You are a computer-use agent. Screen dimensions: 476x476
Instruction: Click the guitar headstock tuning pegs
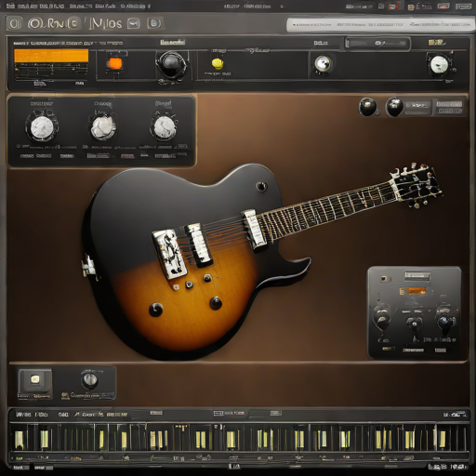coord(416,185)
